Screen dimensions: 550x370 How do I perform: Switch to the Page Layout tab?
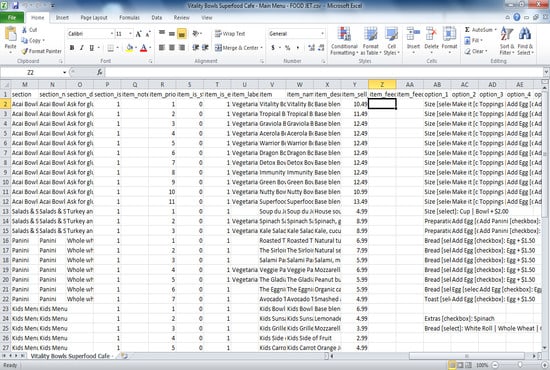point(94,18)
